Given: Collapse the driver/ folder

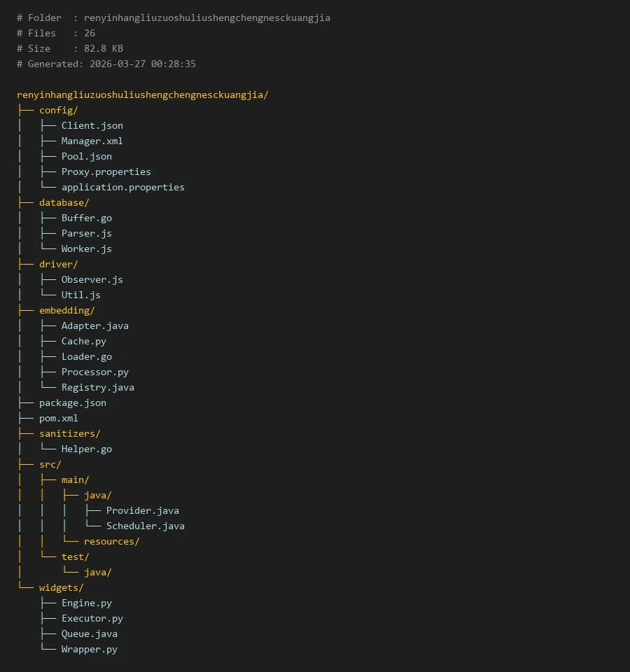Looking at the screenshot, I should tap(58, 264).
